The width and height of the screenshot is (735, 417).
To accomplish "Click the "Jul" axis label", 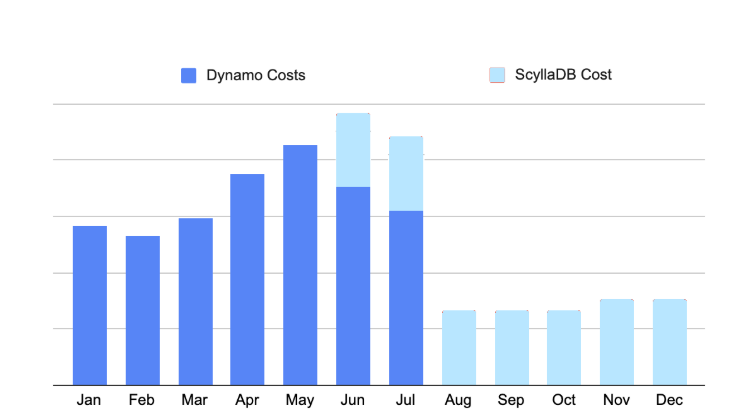I will (x=405, y=400).
